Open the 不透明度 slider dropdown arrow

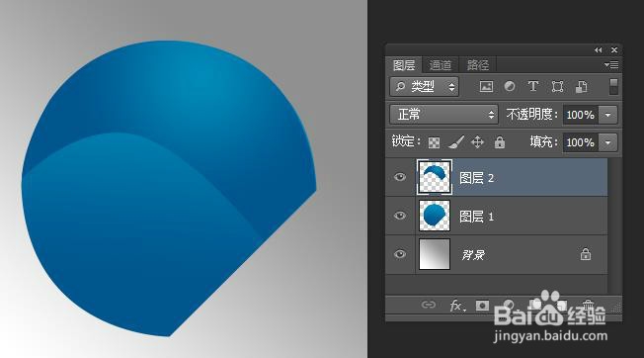[608, 115]
